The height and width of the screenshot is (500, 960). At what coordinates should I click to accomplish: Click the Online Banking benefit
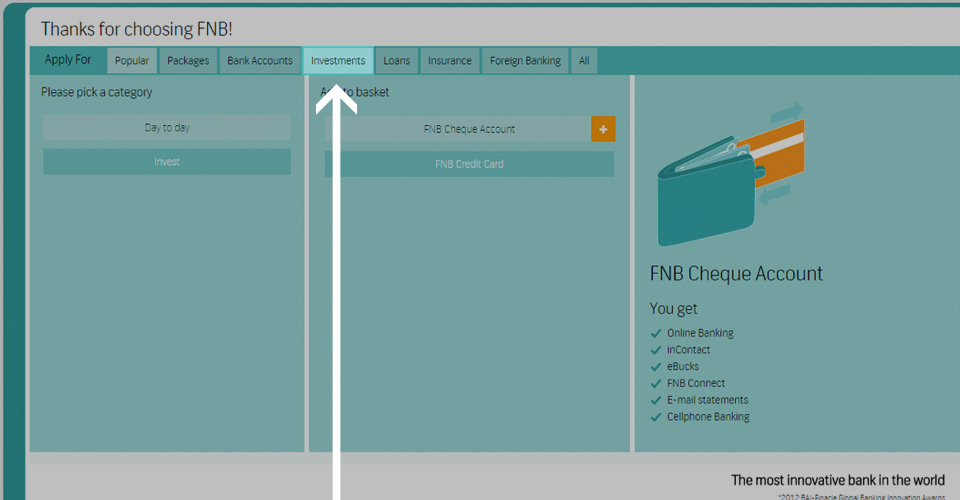click(x=700, y=333)
